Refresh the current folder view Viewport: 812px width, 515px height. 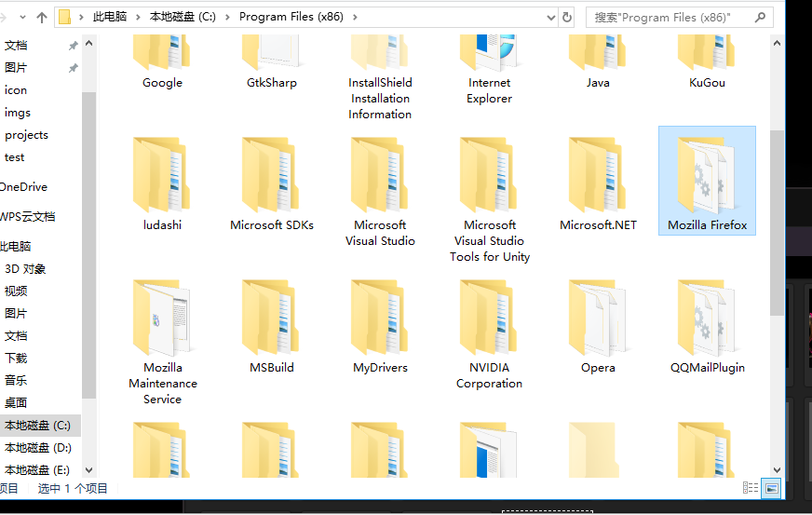coord(567,17)
